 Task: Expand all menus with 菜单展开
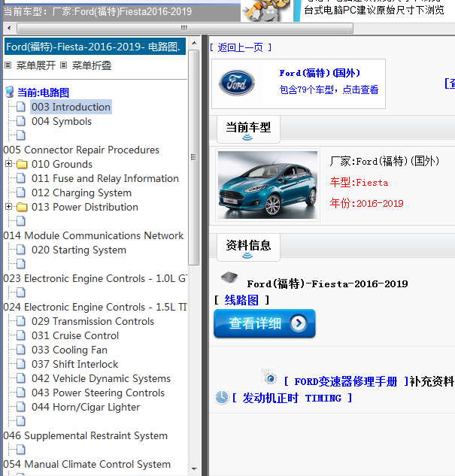coord(36,65)
